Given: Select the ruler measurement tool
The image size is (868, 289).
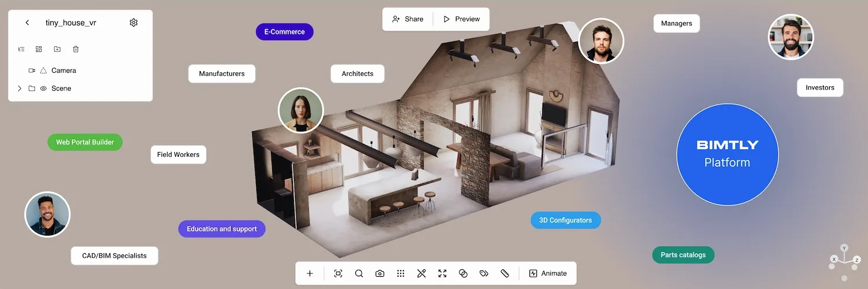Looking at the screenshot, I should coord(505,273).
